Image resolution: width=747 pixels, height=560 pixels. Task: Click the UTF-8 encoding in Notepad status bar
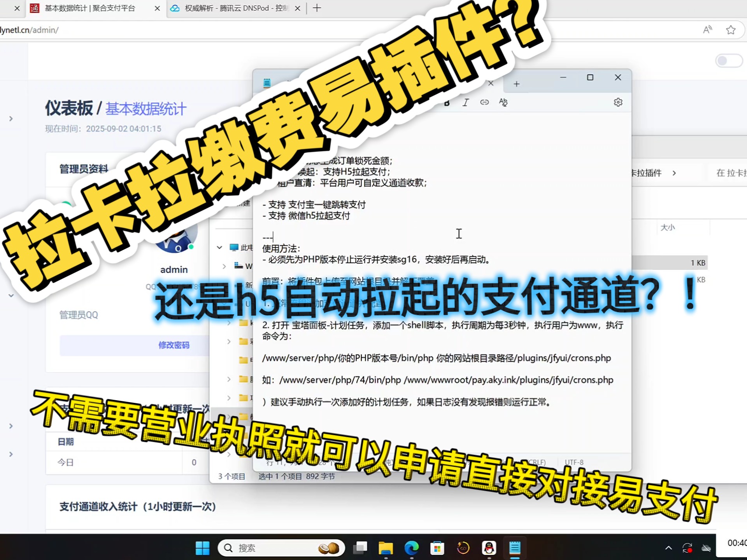pyautogui.click(x=574, y=462)
